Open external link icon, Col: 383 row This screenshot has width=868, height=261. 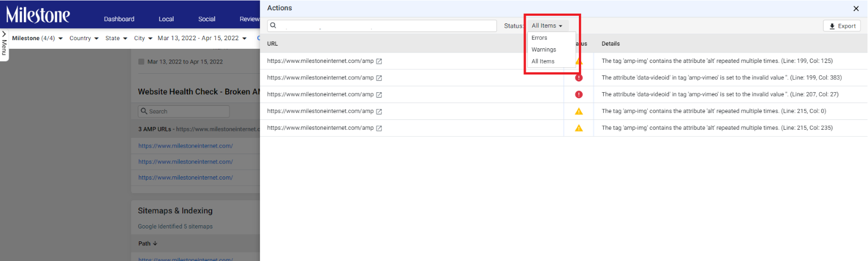point(379,78)
